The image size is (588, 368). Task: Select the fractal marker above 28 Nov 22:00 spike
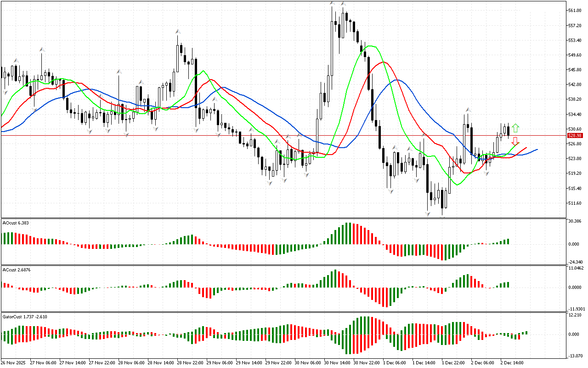coord(177,31)
